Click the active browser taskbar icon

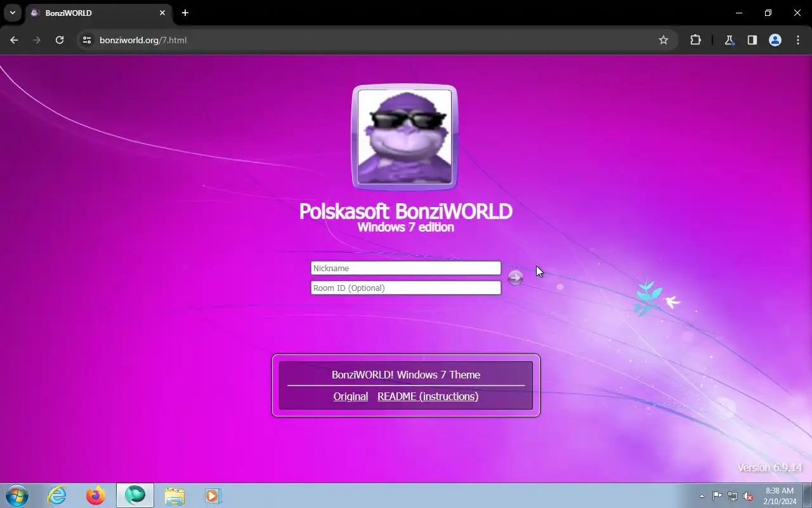[x=135, y=495]
